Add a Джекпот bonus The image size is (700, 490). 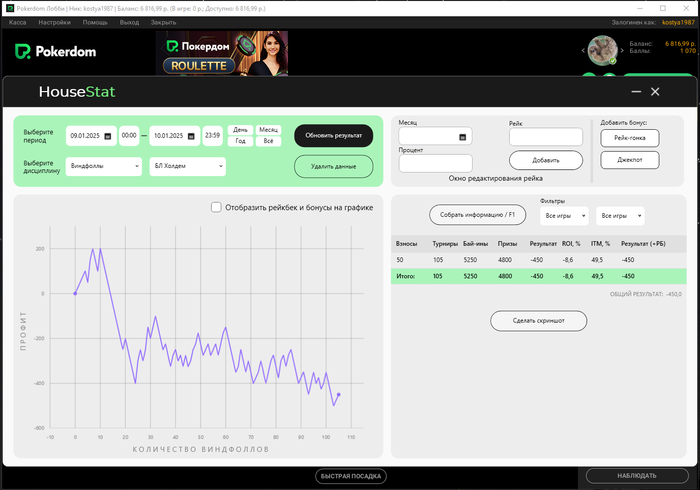click(629, 160)
